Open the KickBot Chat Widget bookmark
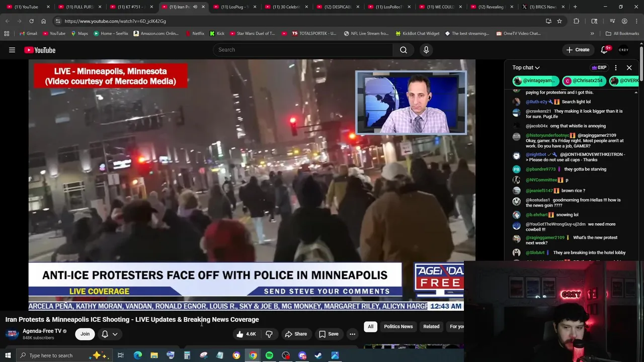The width and height of the screenshot is (644, 362). click(x=417, y=34)
